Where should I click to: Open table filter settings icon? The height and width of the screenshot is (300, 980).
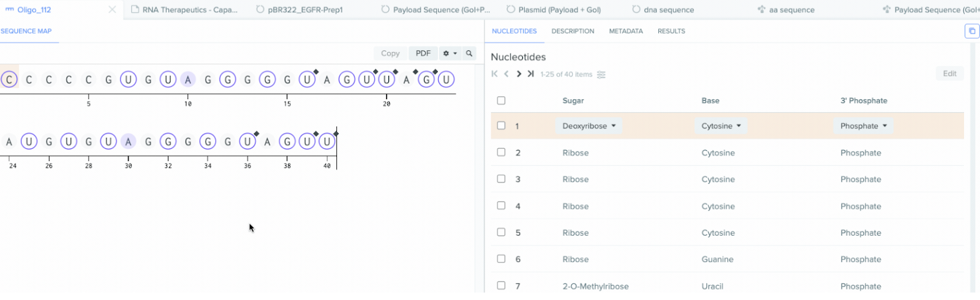pyautogui.click(x=601, y=75)
